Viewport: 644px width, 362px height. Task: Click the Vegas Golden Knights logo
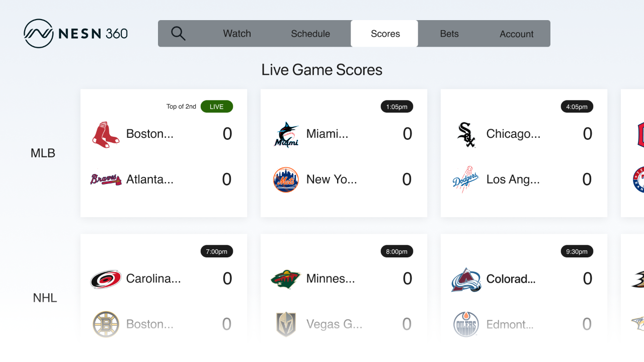point(286,324)
